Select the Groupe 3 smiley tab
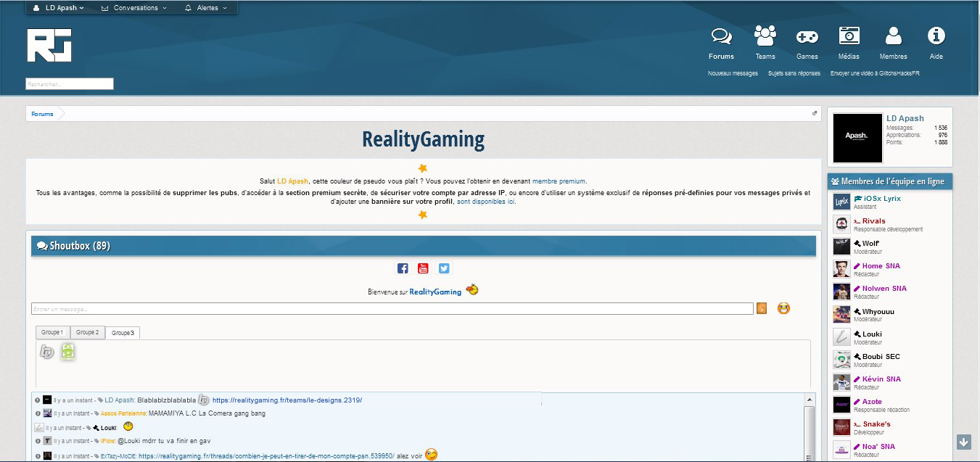Viewport: 980px width, 462px height. click(x=123, y=333)
